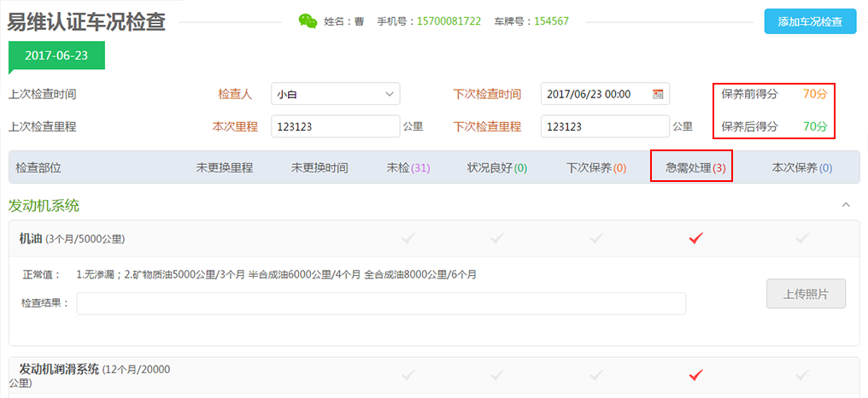Mark 机油 for 本次保养
Image resolution: width=868 pixels, height=398 pixels.
[801, 238]
